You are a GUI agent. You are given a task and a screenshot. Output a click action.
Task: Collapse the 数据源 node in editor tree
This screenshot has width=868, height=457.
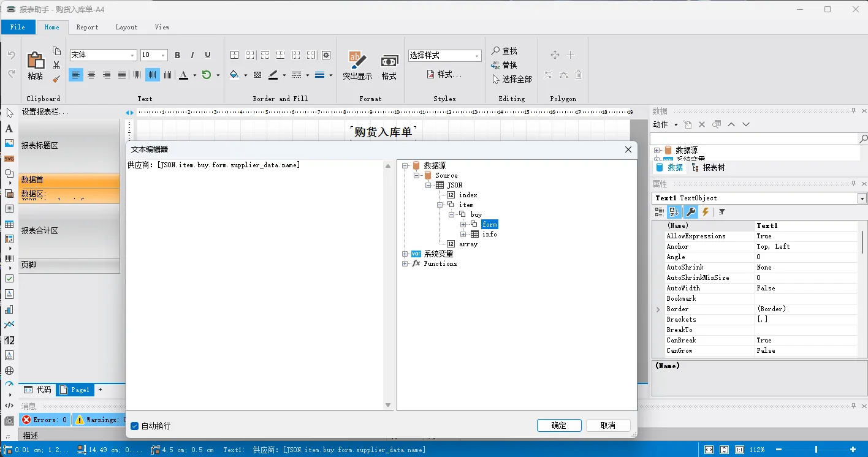tap(405, 165)
